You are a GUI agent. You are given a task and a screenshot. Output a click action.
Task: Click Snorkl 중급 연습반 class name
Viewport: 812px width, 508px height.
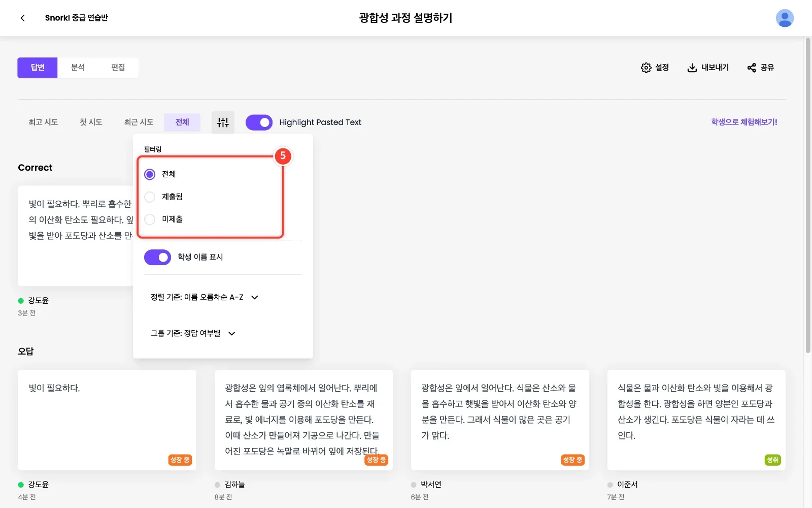pyautogui.click(x=77, y=18)
